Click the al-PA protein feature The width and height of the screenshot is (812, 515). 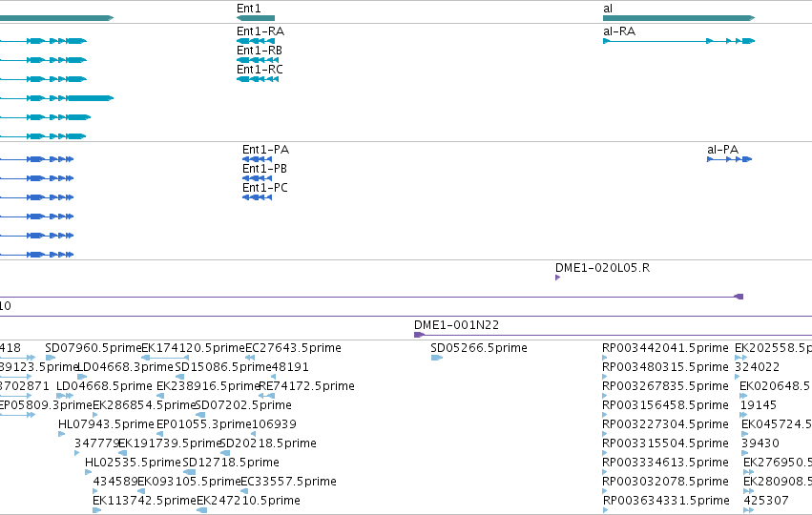pyautogui.click(x=729, y=159)
